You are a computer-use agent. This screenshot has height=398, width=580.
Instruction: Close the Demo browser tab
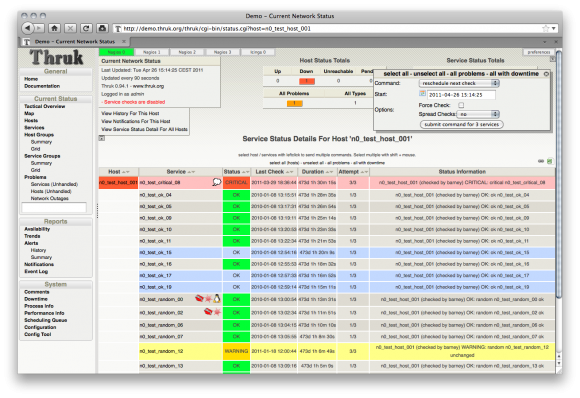pos(124,41)
